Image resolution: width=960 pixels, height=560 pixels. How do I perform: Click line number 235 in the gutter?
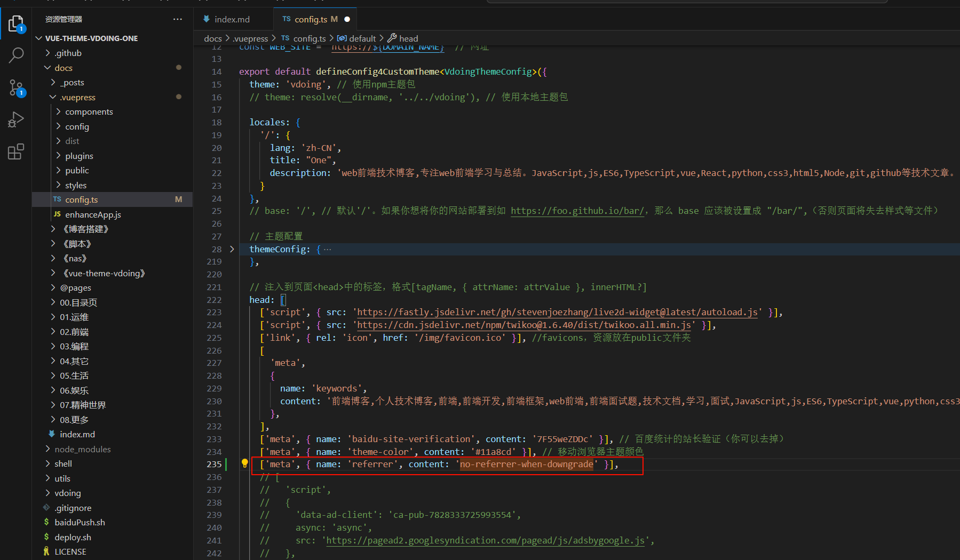pos(214,464)
